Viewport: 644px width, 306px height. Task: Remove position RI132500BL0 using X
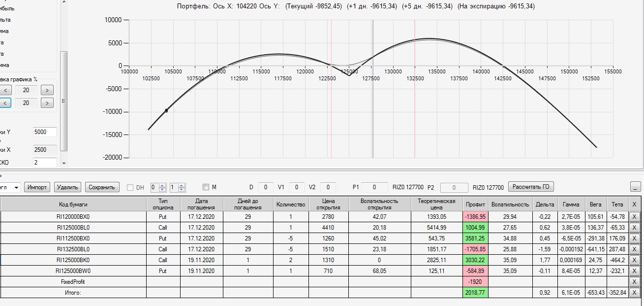634,249
